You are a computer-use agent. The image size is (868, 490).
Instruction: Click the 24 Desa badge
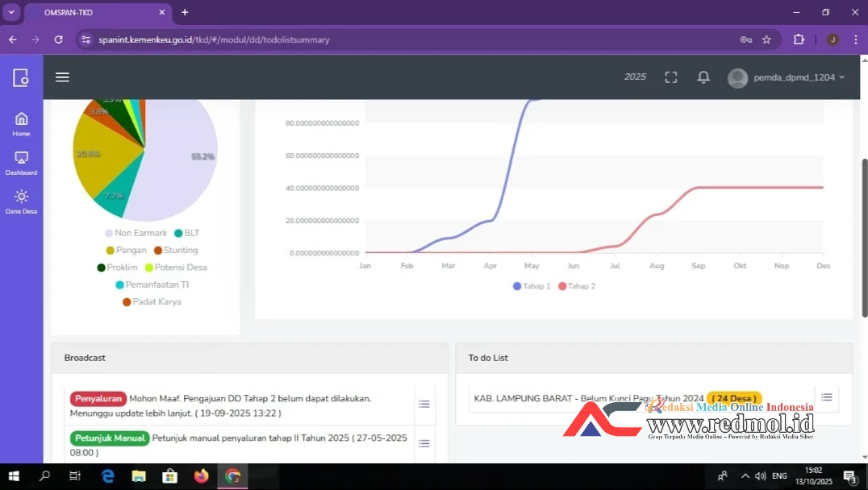733,398
